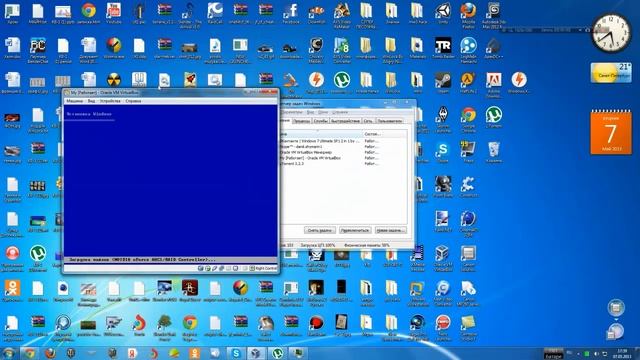Image resolution: width=640 pixels, height=360 pixels.
Task: Open the Справка menu in VirtualBox
Action: pos(133,101)
